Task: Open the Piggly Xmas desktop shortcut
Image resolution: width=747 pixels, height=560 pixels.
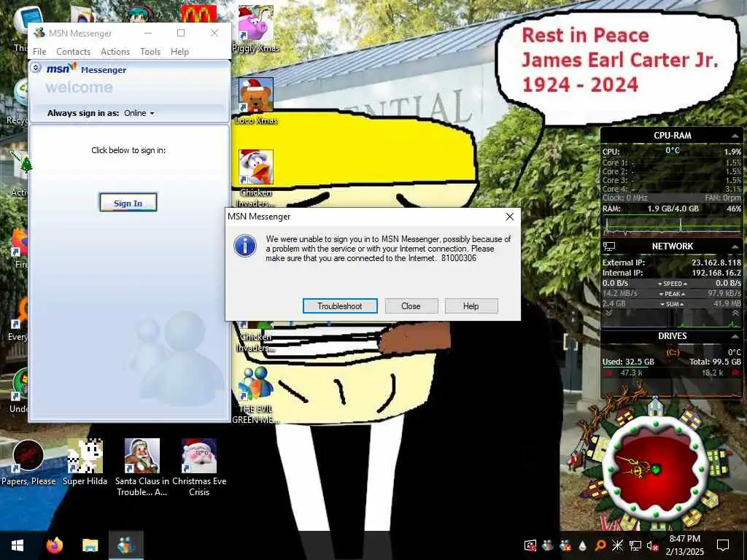Action: (x=256, y=28)
